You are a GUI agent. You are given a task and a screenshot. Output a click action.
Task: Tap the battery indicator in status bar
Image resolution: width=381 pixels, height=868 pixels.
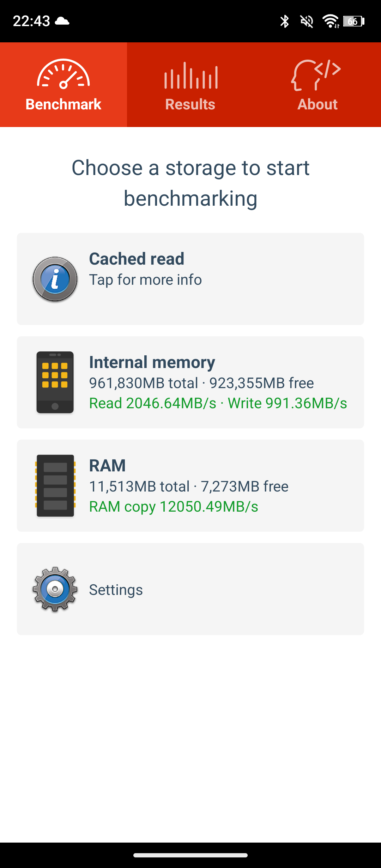click(x=354, y=21)
